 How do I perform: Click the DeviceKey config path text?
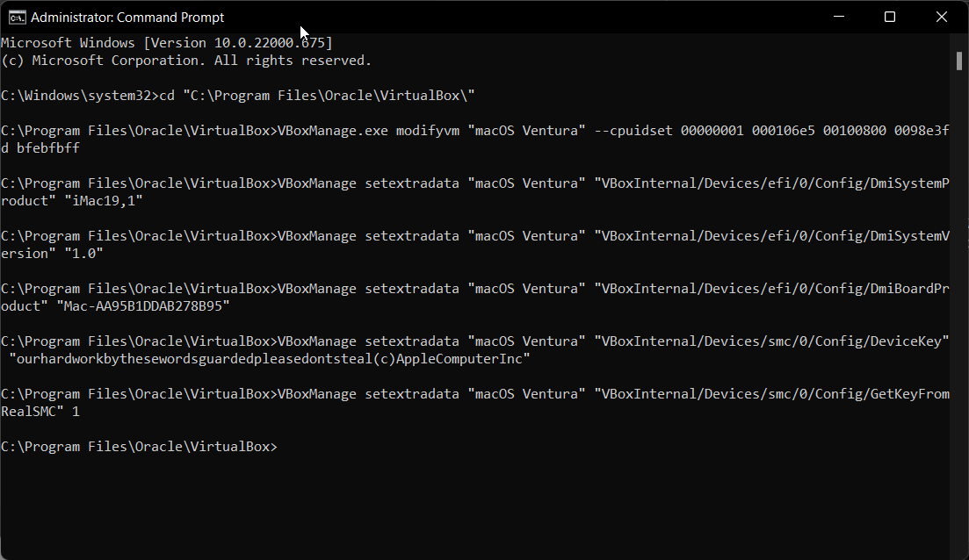click(772, 341)
